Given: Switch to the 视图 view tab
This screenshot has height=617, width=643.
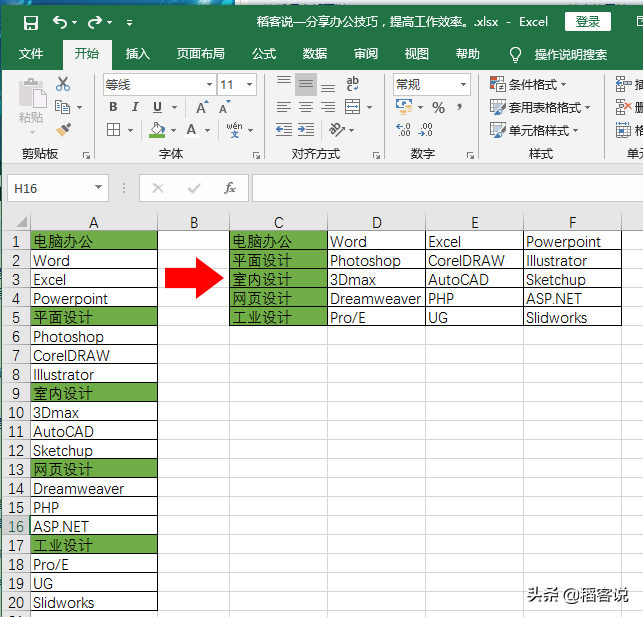Looking at the screenshot, I should coord(417,54).
